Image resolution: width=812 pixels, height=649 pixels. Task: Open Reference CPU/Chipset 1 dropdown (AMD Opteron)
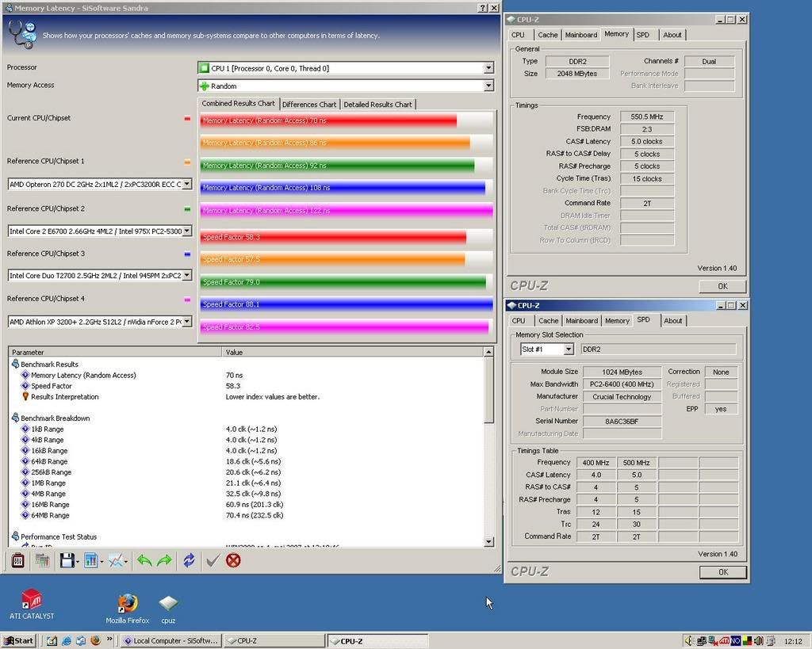[187, 184]
